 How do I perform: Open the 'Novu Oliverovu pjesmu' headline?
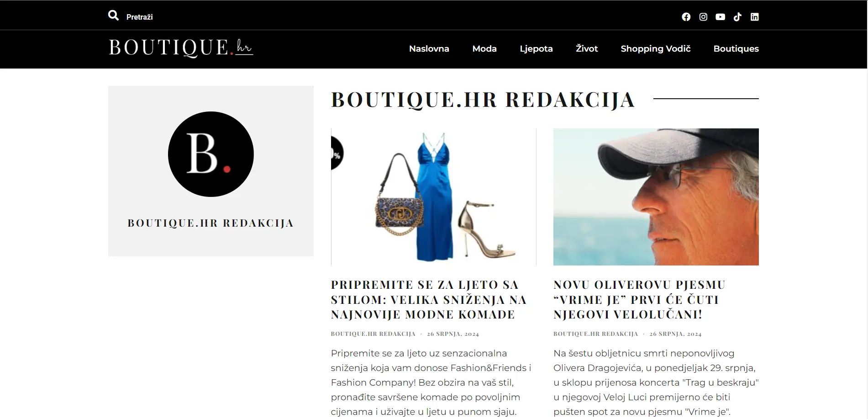(x=639, y=300)
